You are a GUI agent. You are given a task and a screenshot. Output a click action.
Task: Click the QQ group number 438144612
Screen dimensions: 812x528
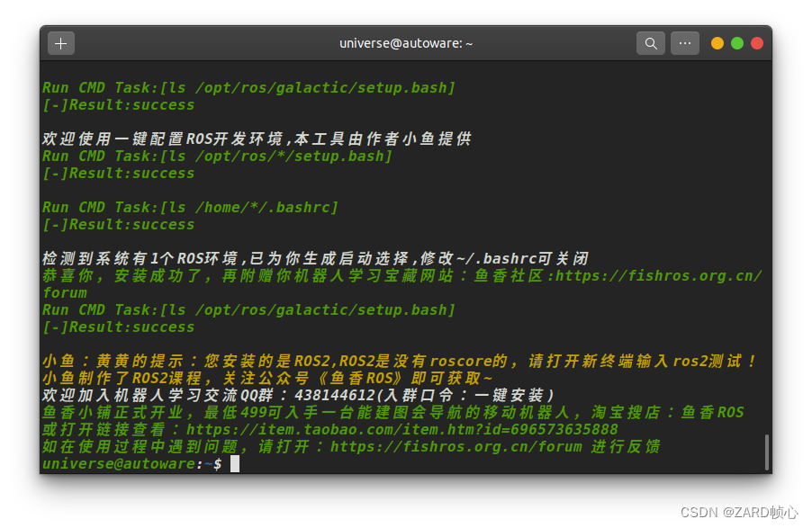point(335,396)
